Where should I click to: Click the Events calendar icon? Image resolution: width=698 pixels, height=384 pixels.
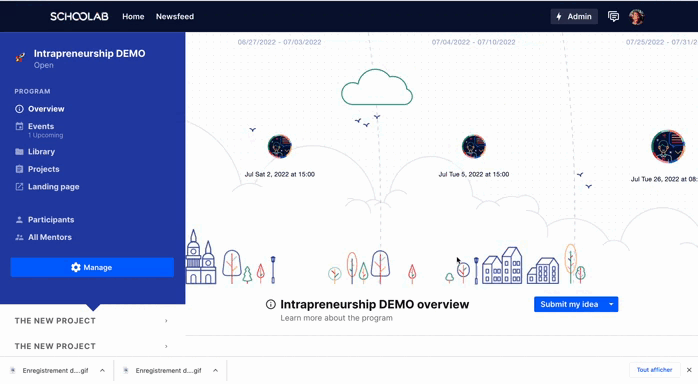click(19, 126)
